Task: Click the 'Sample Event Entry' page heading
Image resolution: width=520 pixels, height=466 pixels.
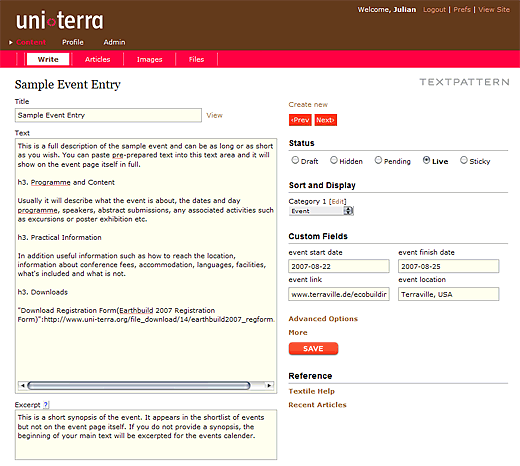Action: click(x=68, y=85)
